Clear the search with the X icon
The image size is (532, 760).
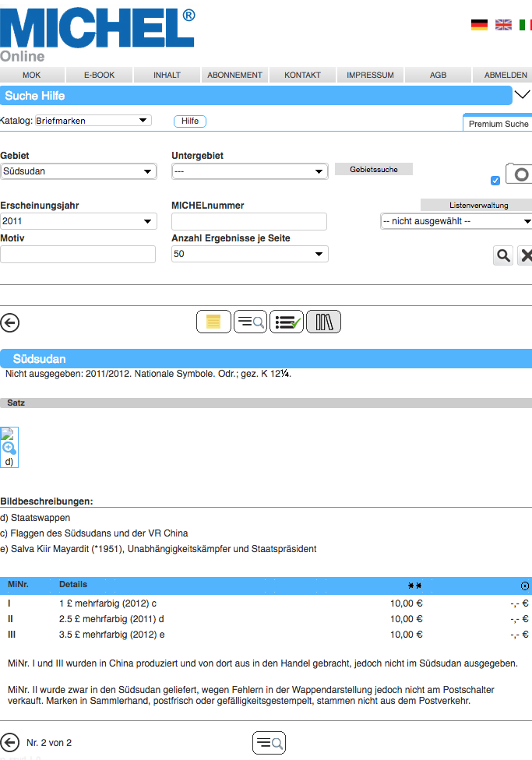[x=526, y=255]
